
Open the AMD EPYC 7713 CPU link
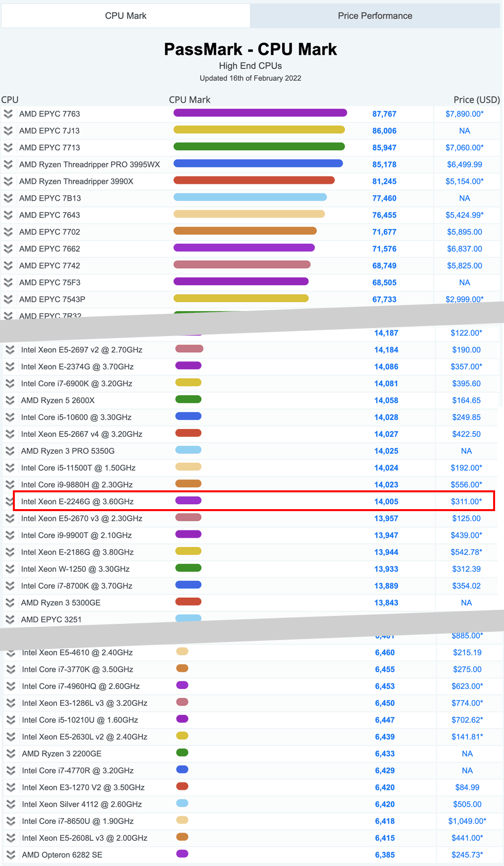(x=49, y=148)
